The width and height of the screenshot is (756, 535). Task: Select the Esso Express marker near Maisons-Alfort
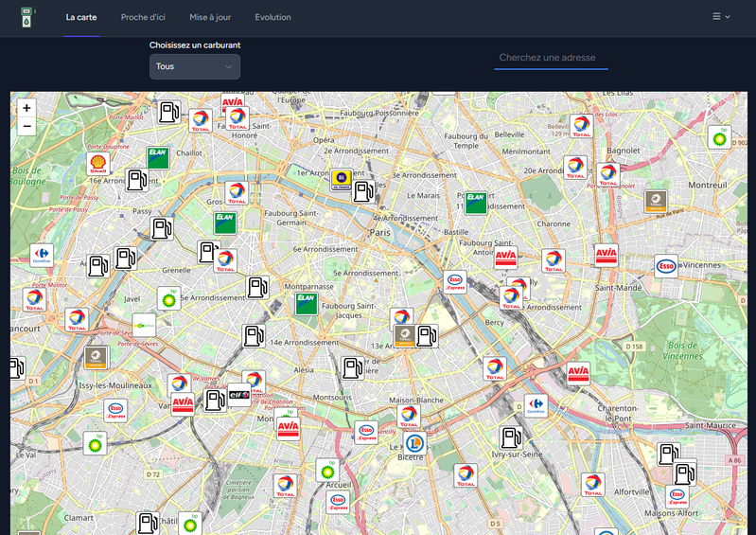[677, 497]
